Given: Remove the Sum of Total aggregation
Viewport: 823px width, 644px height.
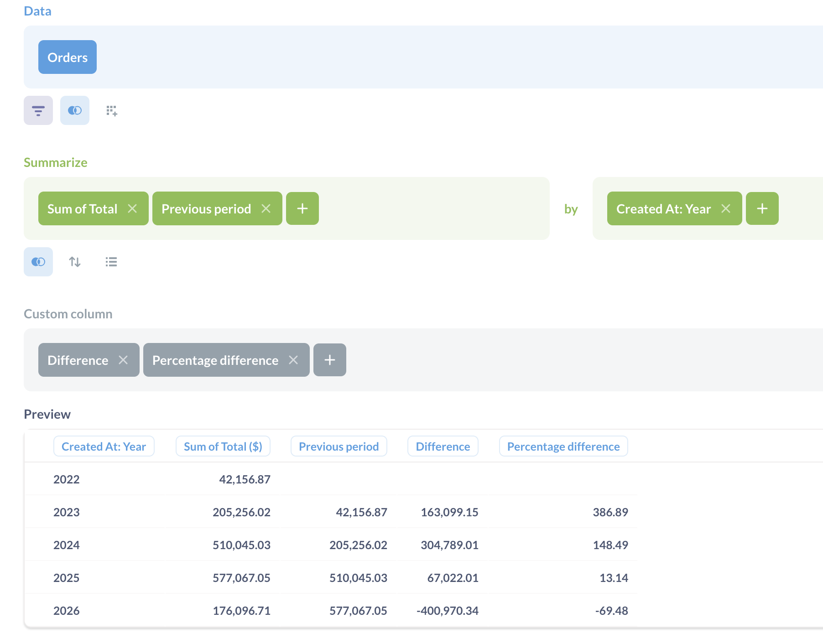Looking at the screenshot, I should (x=132, y=208).
